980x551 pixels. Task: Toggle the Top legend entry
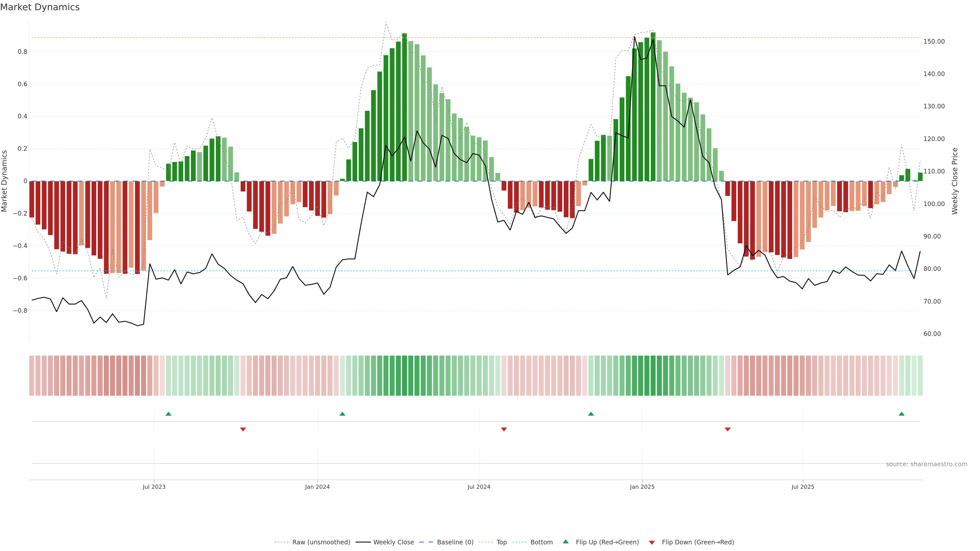501,542
